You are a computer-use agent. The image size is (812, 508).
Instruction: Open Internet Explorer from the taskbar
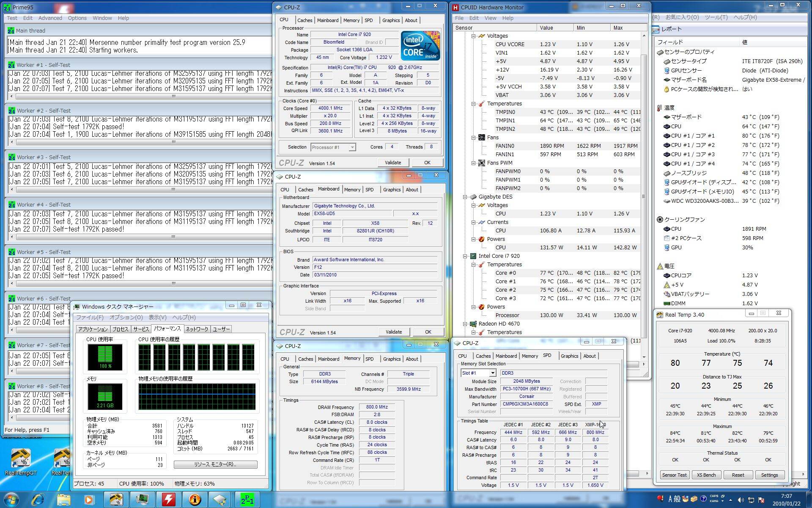(x=38, y=500)
